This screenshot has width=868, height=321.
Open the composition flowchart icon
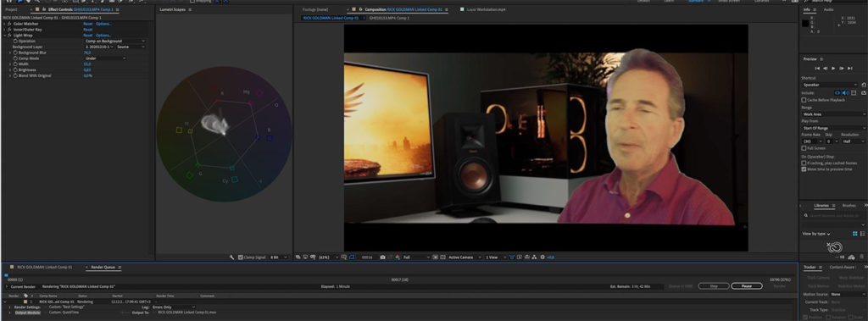[x=534, y=257]
